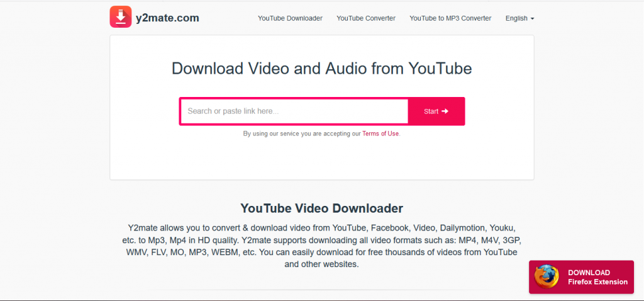
Task: Open the YouTube Downloader menu item
Action: 290,18
